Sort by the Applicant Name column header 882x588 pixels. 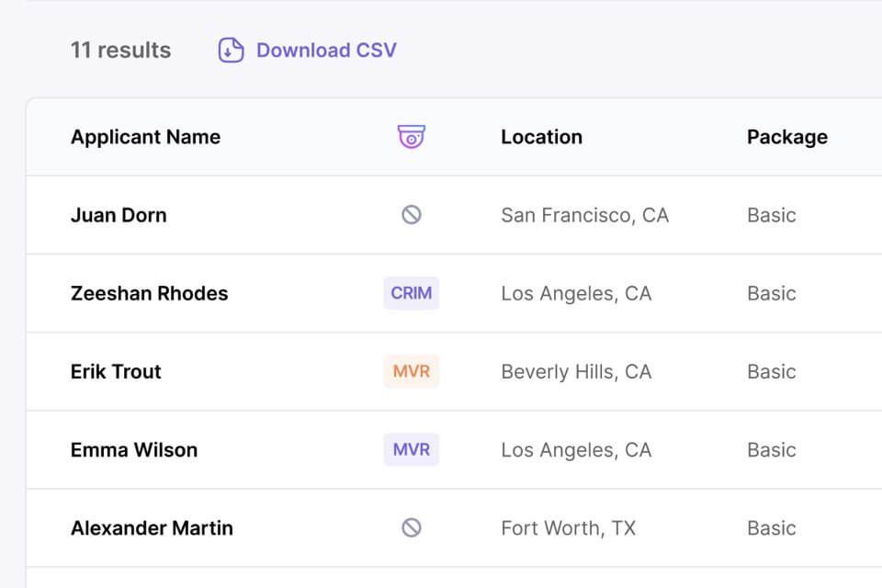[145, 137]
